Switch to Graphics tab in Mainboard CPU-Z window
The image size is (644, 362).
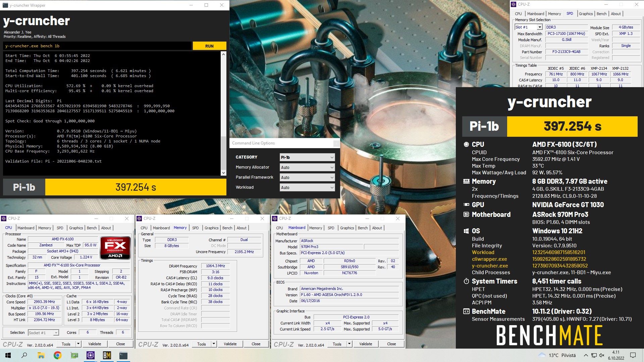click(347, 228)
